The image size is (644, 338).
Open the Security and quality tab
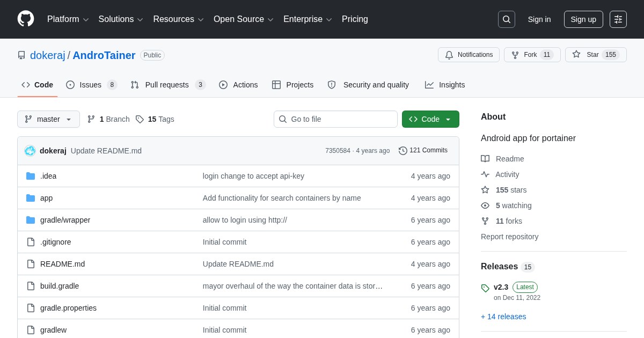[x=368, y=85]
